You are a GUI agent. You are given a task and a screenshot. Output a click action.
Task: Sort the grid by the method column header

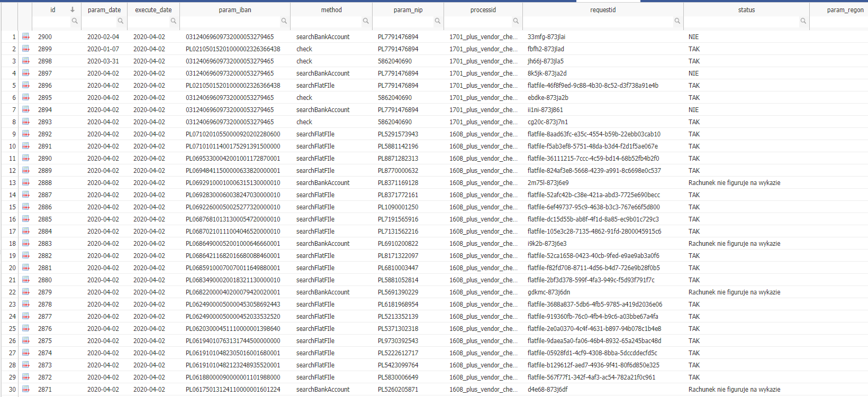point(331,10)
